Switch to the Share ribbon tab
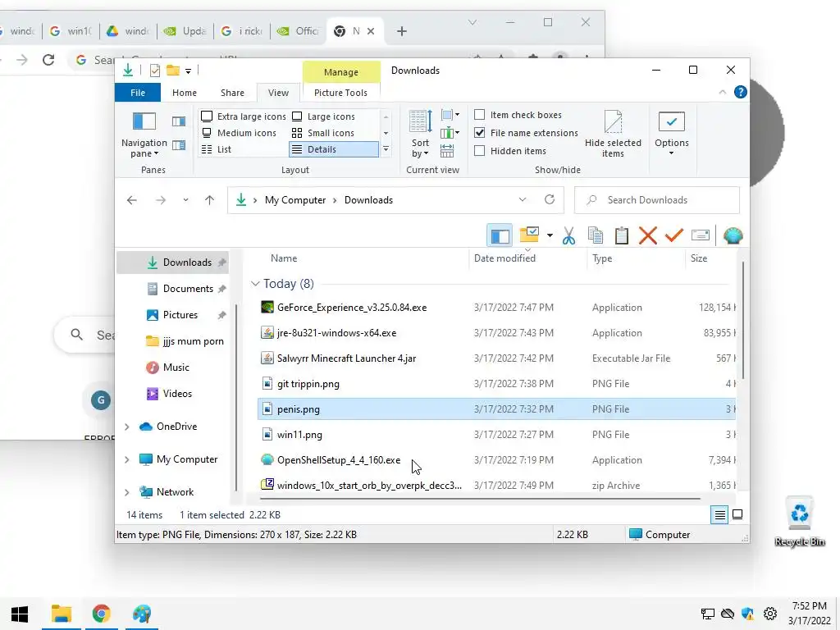Image resolution: width=840 pixels, height=630 pixels. 232,93
